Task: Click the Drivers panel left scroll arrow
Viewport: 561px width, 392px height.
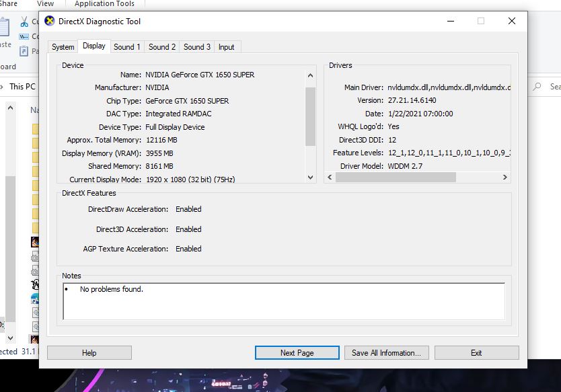Action: 330,178
